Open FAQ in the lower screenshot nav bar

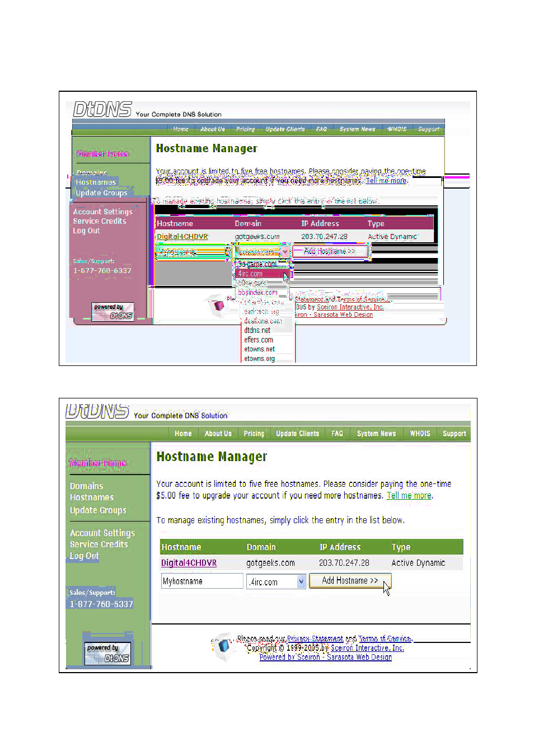(337, 434)
